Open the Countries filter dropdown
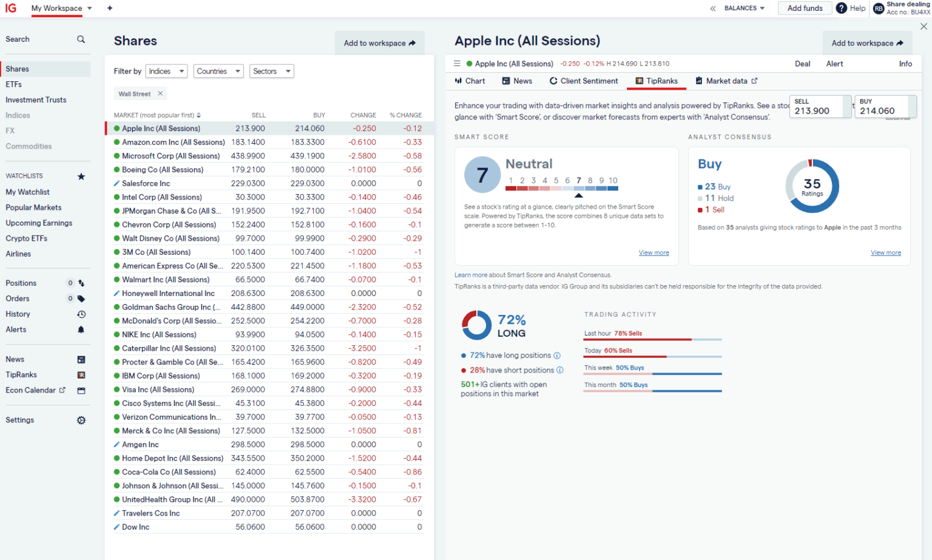Screen dimensions: 932x560 click(x=218, y=71)
